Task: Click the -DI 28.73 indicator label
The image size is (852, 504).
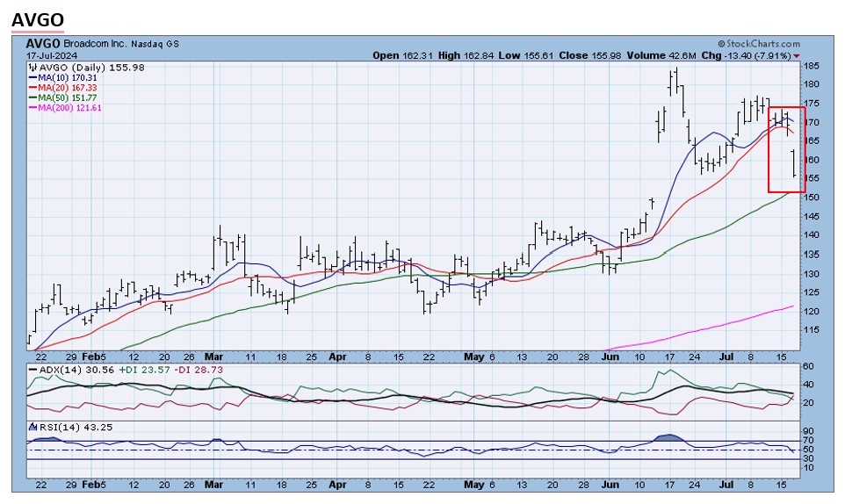Action: point(199,370)
